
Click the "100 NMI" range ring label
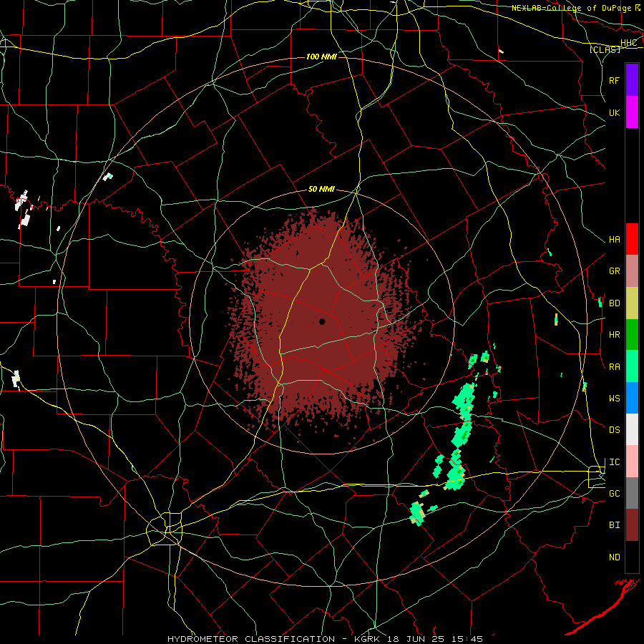coord(321,57)
